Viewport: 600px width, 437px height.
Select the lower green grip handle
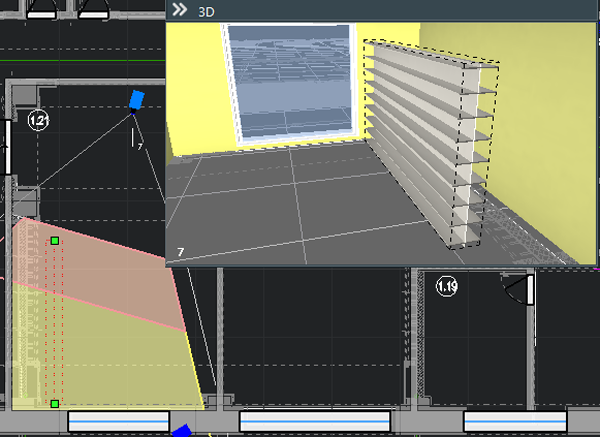click(54, 403)
